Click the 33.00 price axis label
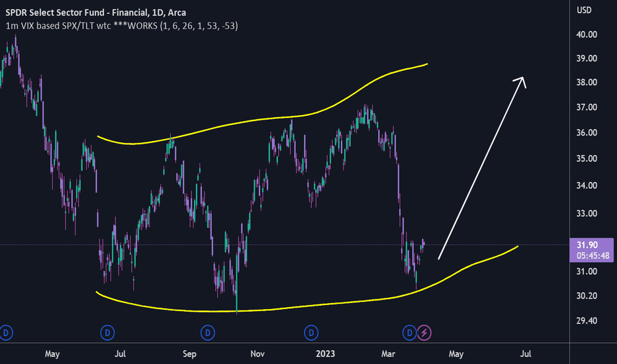Image resolution: width=617 pixels, height=364 pixels. (587, 213)
